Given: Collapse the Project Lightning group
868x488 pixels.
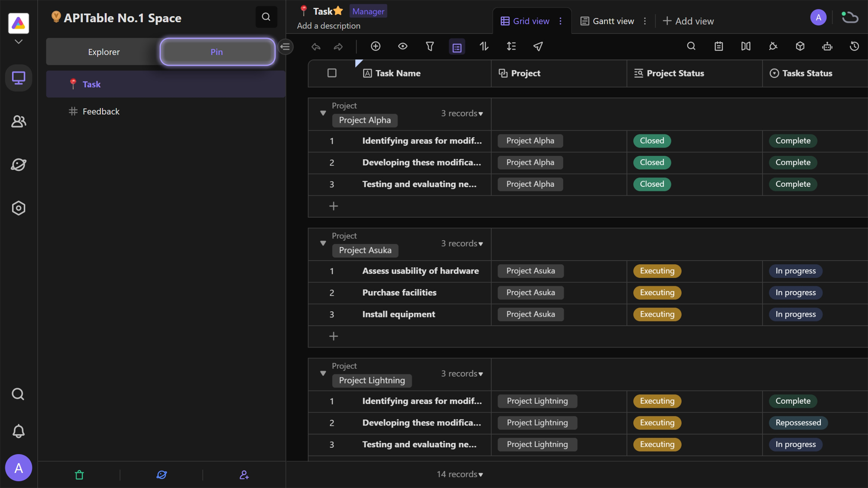Looking at the screenshot, I should coord(323,373).
